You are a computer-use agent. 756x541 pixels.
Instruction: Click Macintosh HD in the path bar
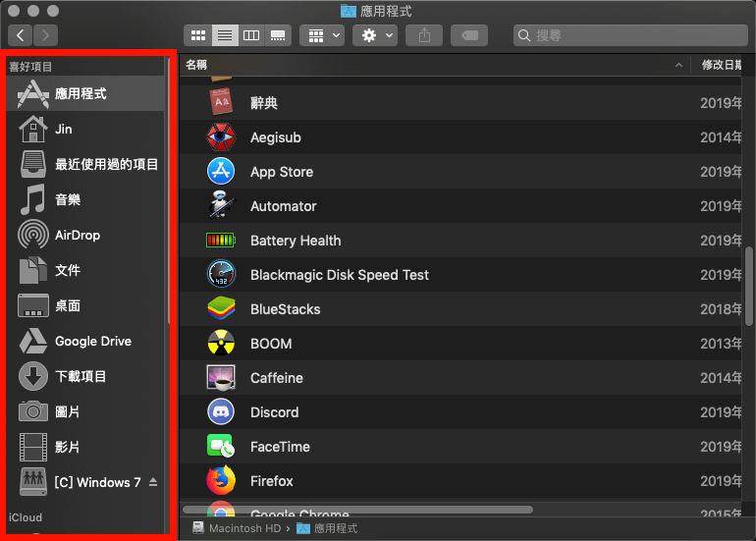pos(237,528)
